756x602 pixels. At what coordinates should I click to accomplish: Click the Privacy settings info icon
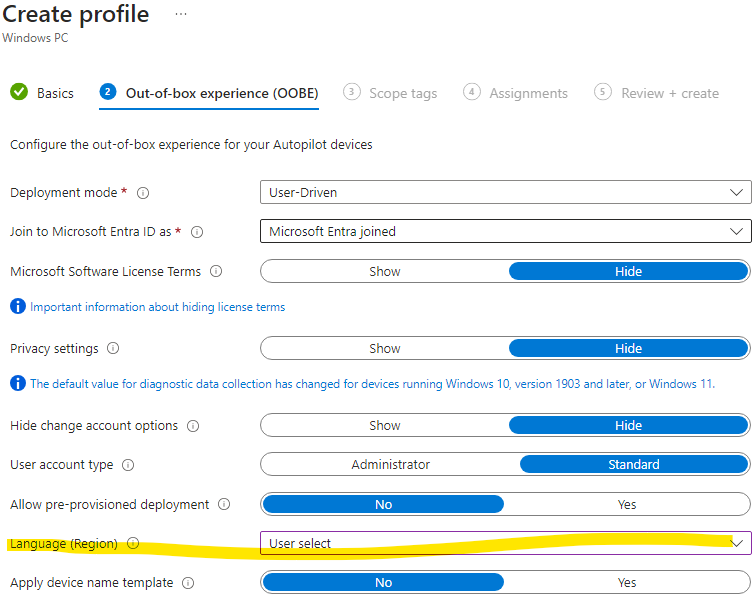[113, 348]
